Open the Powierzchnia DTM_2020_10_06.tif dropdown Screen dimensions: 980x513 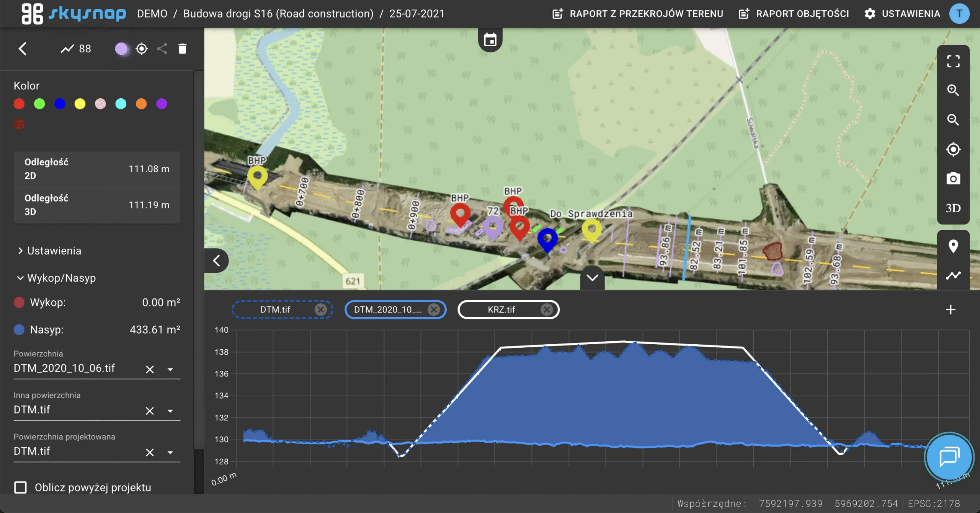tap(170, 369)
